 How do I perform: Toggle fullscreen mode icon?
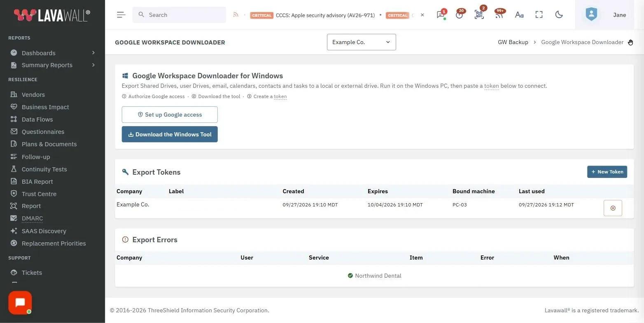(539, 15)
